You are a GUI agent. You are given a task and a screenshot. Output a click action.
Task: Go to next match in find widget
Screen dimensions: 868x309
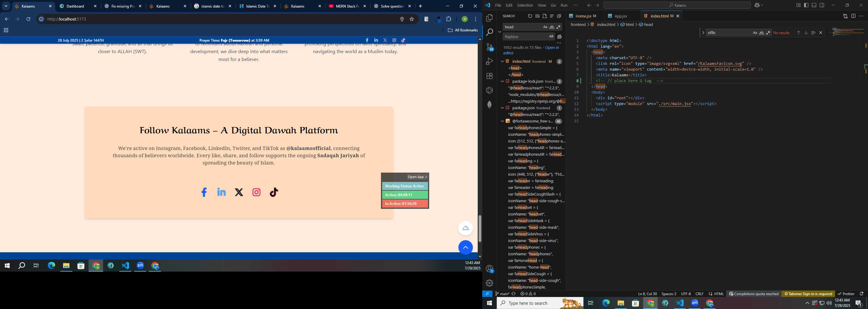[806, 33]
